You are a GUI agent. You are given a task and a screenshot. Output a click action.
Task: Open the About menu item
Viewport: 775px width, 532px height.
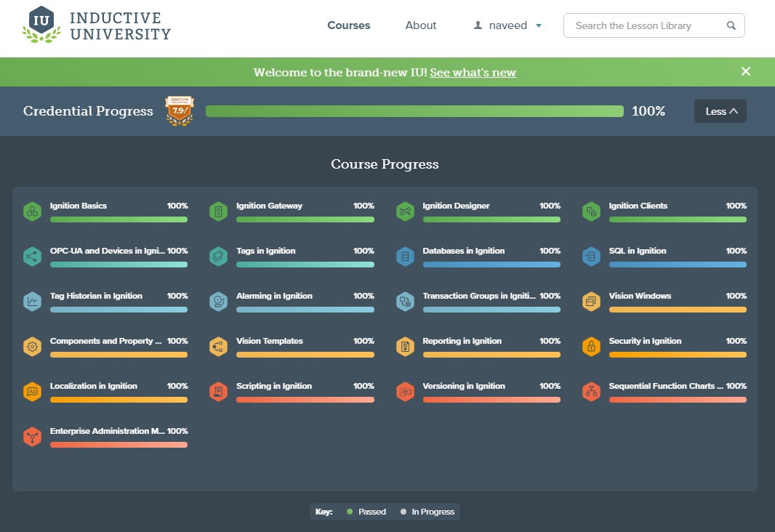[421, 25]
